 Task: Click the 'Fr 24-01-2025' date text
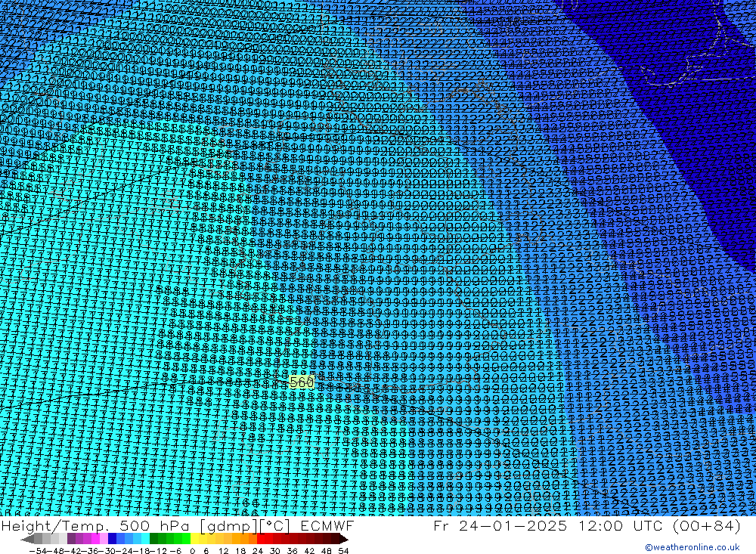pos(500,525)
